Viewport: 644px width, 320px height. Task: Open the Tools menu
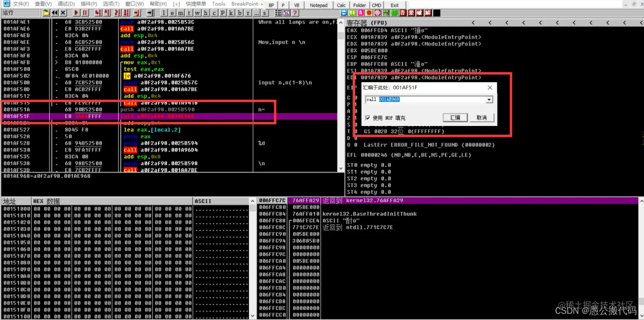tap(219, 4)
